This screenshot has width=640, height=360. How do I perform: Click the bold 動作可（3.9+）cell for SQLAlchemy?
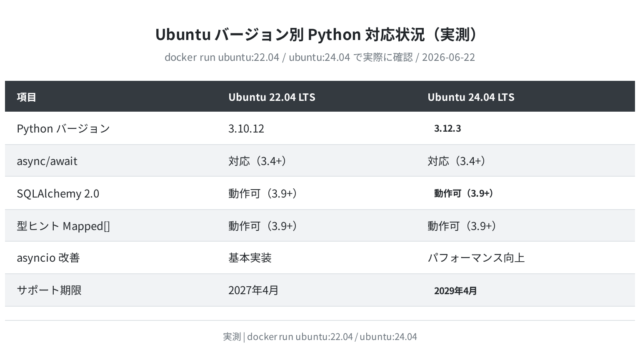point(463,193)
